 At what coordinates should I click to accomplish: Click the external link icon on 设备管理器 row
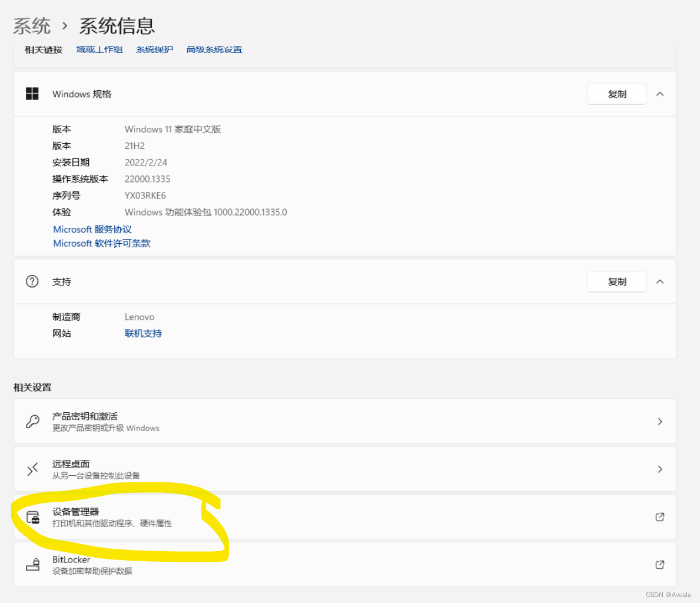660,517
